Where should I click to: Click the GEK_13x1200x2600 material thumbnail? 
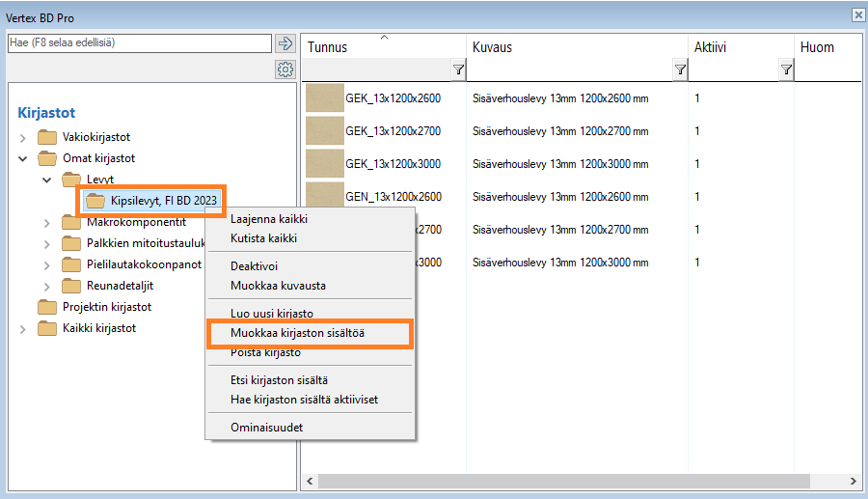(324, 98)
